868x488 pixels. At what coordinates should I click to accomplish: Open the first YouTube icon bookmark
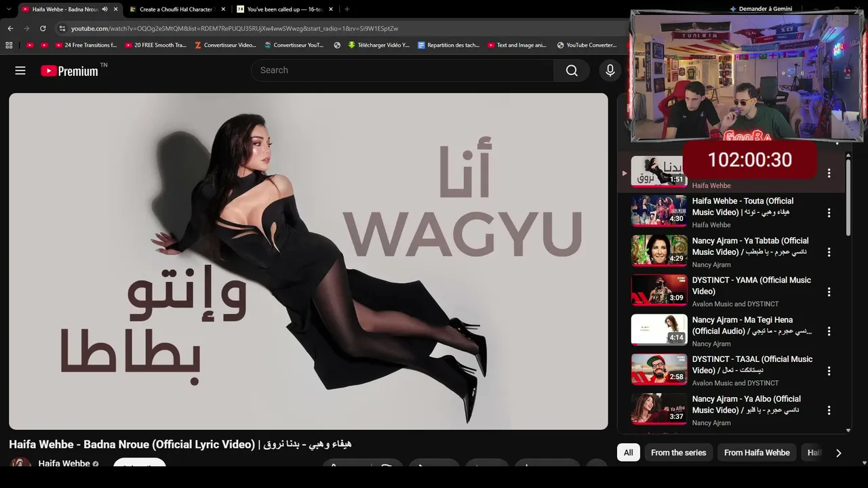30,45
